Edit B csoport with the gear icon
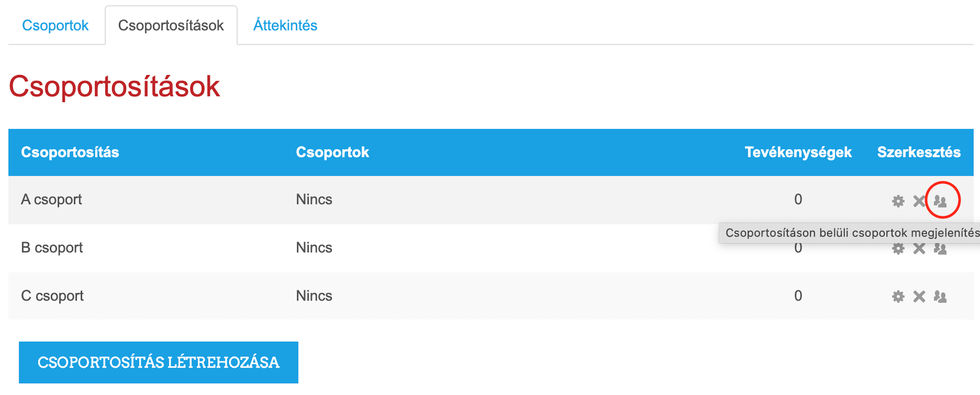The width and height of the screenshot is (980, 395). pos(898,248)
